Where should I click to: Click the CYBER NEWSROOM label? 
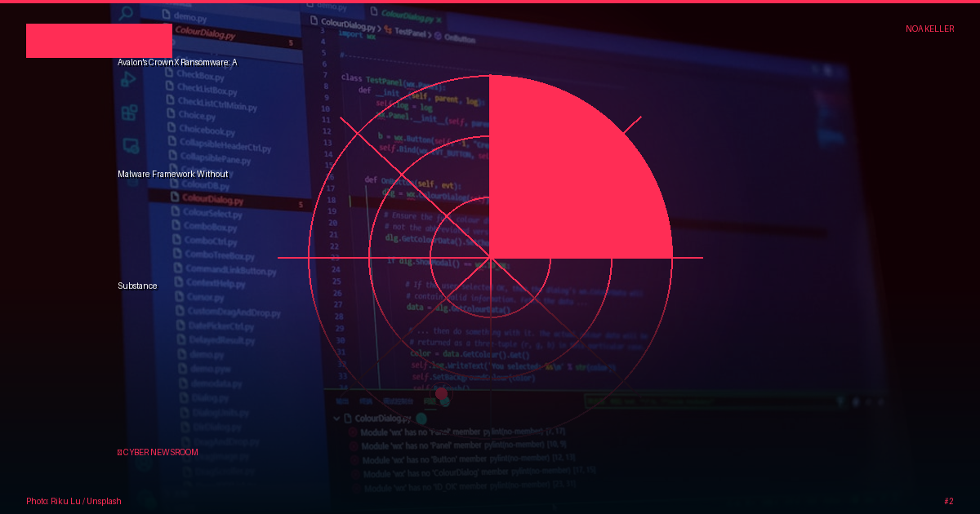tap(158, 452)
